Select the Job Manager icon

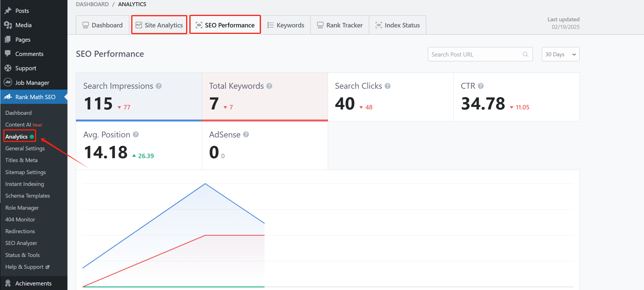(8, 82)
